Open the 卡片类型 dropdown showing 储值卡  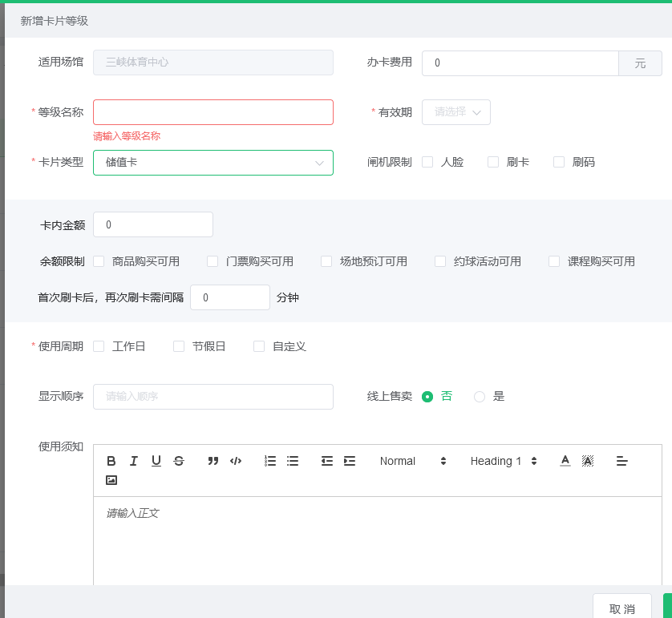[213, 162]
